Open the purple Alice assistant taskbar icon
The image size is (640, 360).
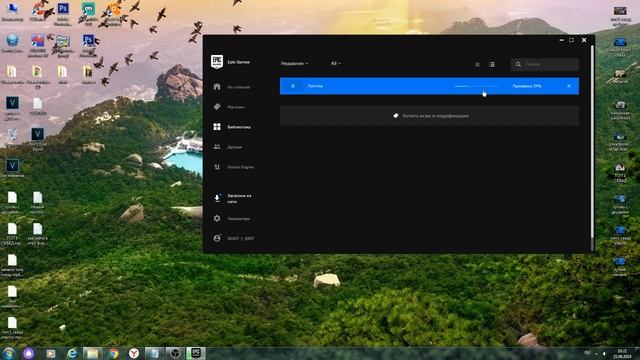(29, 353)
